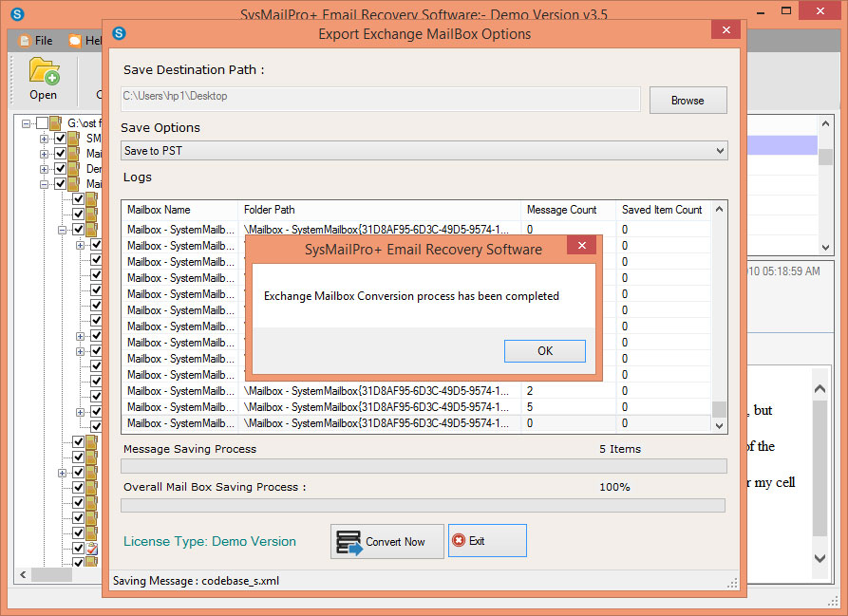The width and height of the screenshot is (848, 616).
Task: Click the Overall Mail Box Saving progress bar
Action: tap(423, 505)
